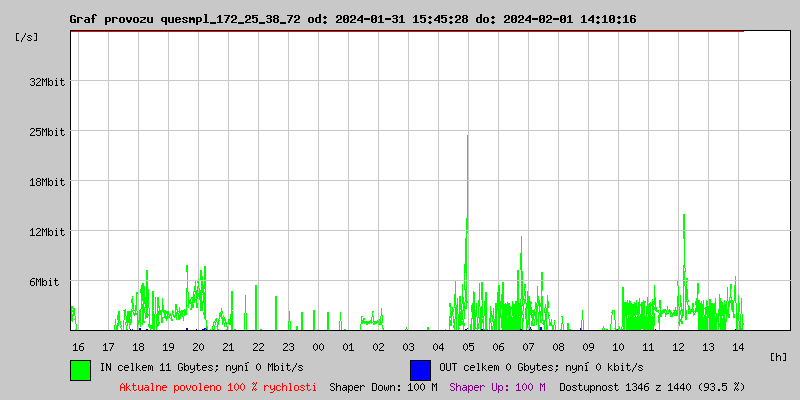Select the 20 hour marker on x-axis

(x=198, y=346)
